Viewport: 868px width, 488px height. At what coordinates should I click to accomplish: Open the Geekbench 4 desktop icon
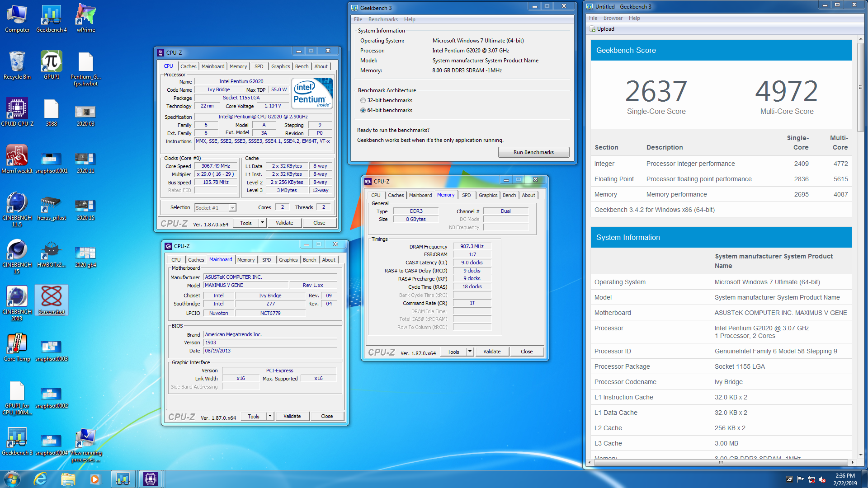[52, 19]
